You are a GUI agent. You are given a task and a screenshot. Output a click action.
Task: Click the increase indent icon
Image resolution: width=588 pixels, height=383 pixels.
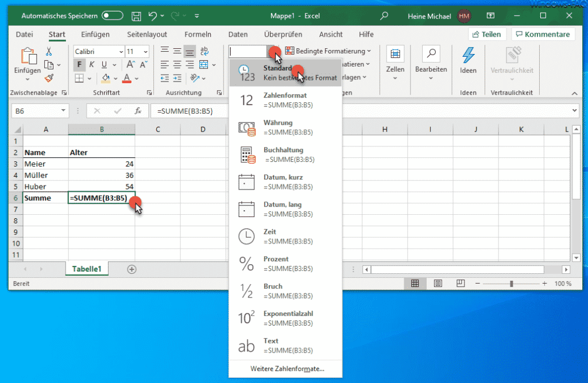click(177, 78)
